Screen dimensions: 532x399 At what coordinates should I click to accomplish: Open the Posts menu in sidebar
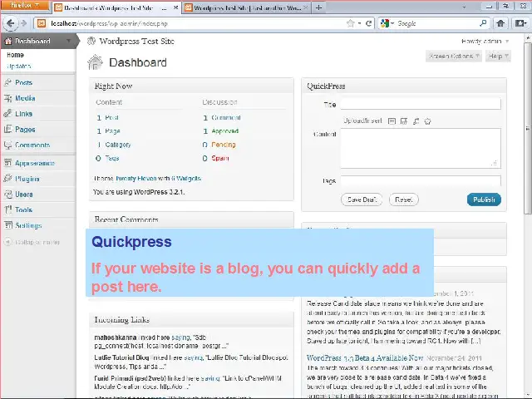(x=24, y=82)
